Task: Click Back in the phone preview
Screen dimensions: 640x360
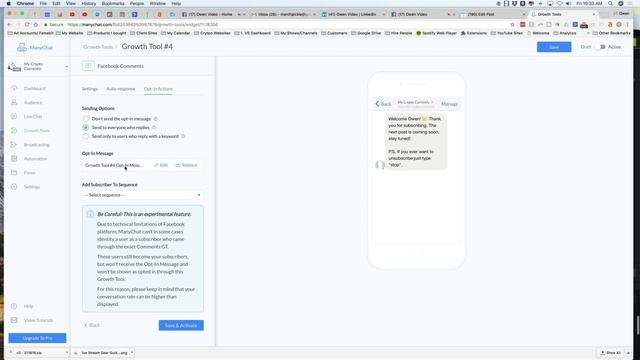Action: pyautogui.click(x=383, y=104)
